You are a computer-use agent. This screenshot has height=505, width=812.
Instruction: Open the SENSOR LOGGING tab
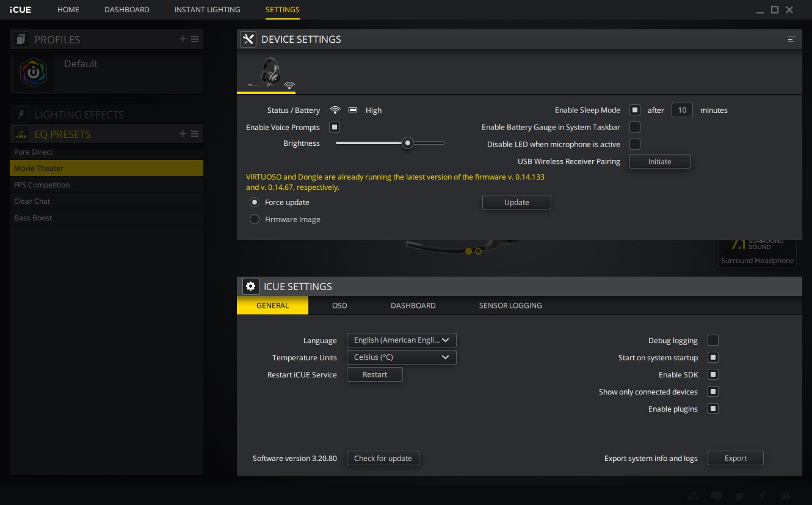pos(510,305)
